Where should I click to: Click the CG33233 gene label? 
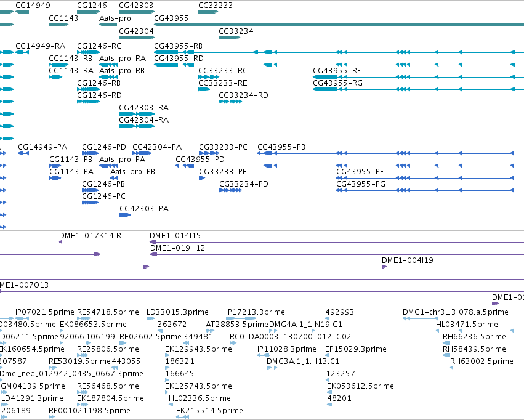tap(216, 6)
